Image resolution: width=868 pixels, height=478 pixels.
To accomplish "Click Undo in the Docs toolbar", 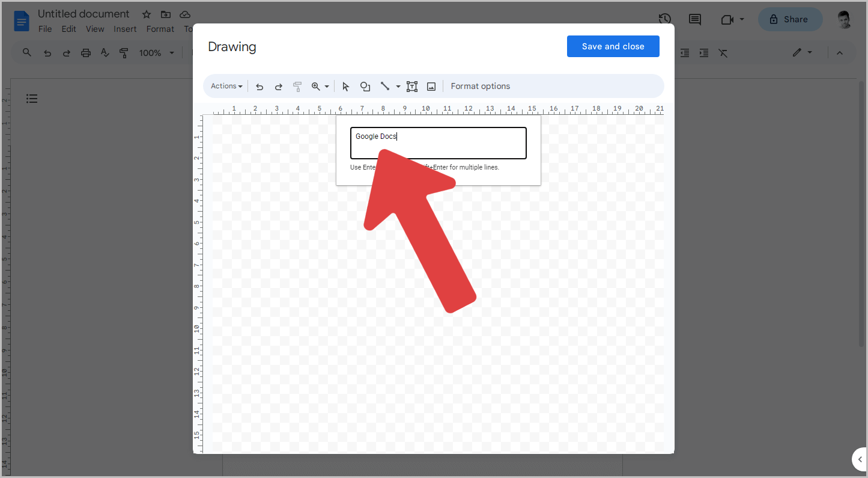I will (47, 53).
